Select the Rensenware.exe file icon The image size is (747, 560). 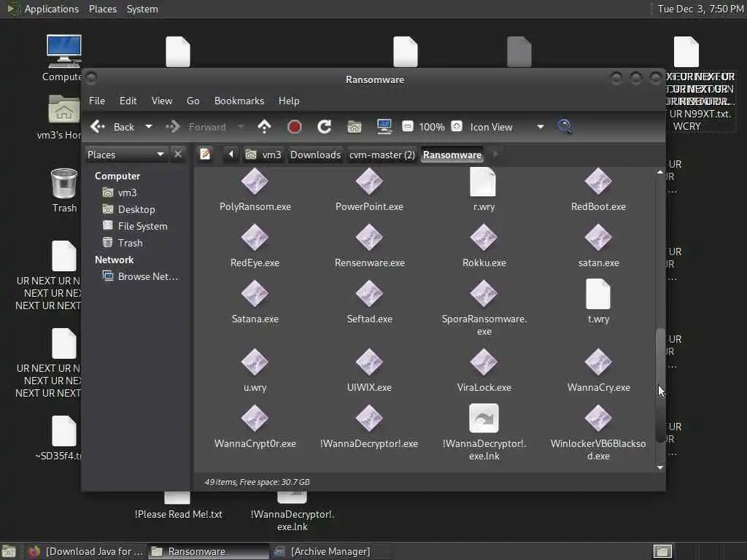pos(369,238)
